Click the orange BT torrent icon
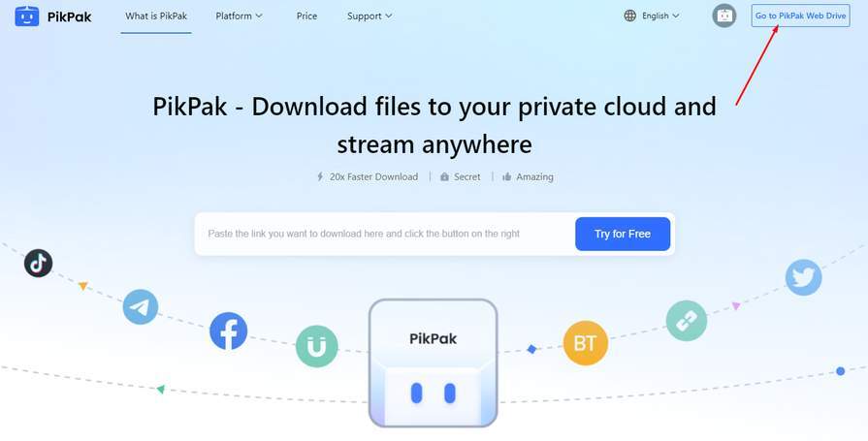The image size is (868, 441). coord(585,343)
